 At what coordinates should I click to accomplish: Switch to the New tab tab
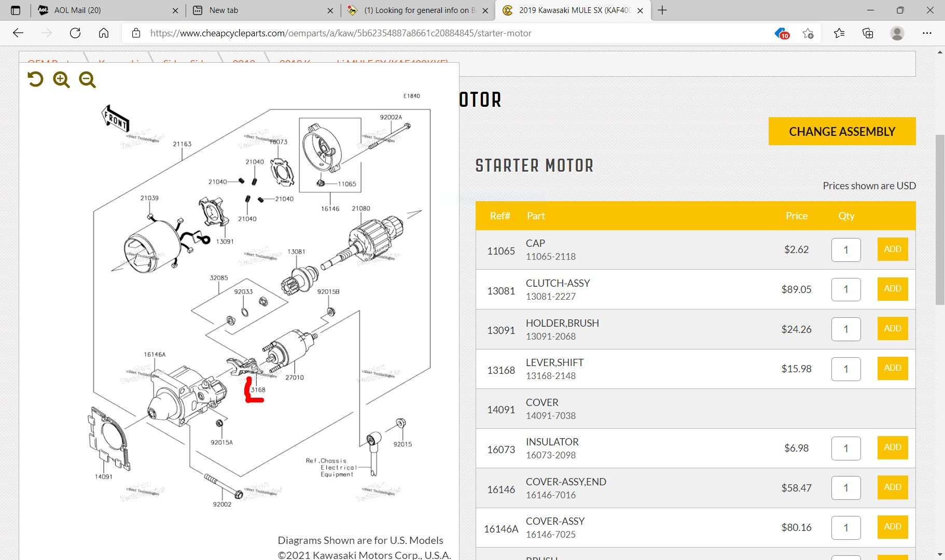click(263, 10)
